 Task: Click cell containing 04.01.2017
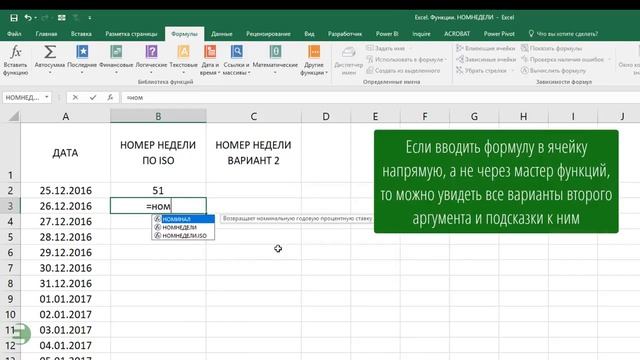coord(65,346)
